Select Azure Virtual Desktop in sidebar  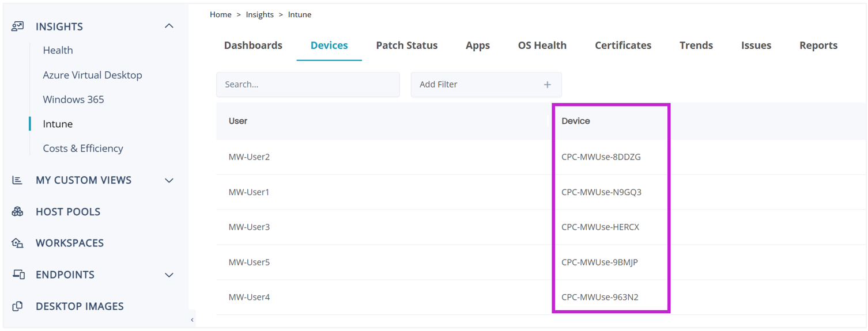tap(92, 75)
